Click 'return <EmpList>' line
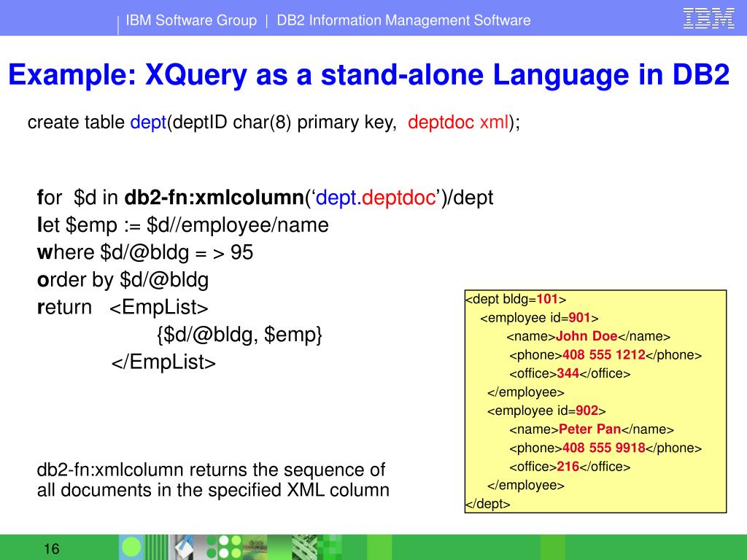 123,307
